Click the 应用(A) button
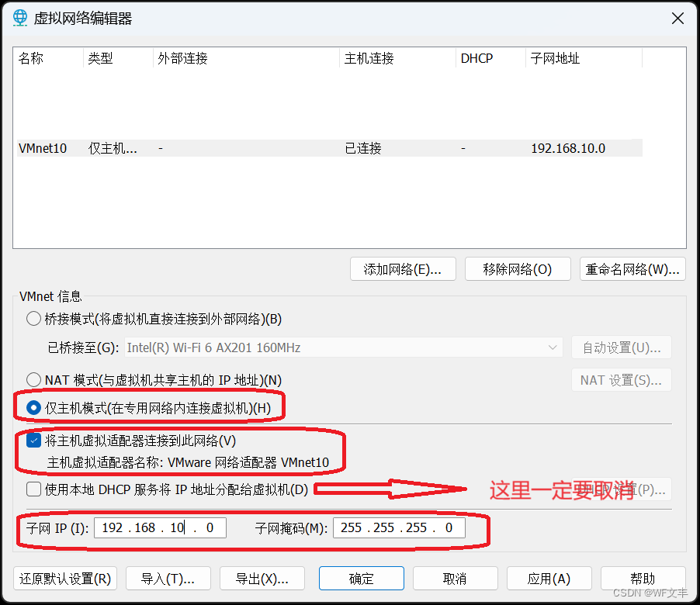Viewport: 700px width, 605px height. [549, 578]
